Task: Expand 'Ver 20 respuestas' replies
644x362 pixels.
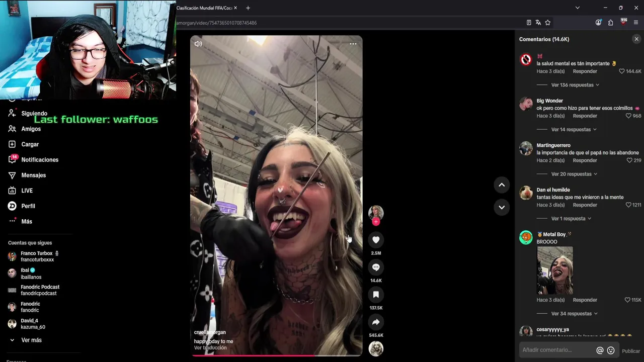Action: [x=574, y=174]
